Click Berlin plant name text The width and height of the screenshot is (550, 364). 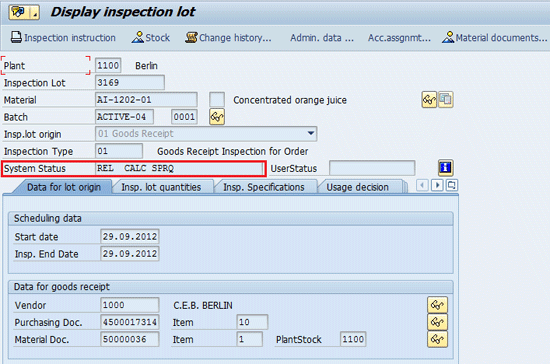coord(146,66)
